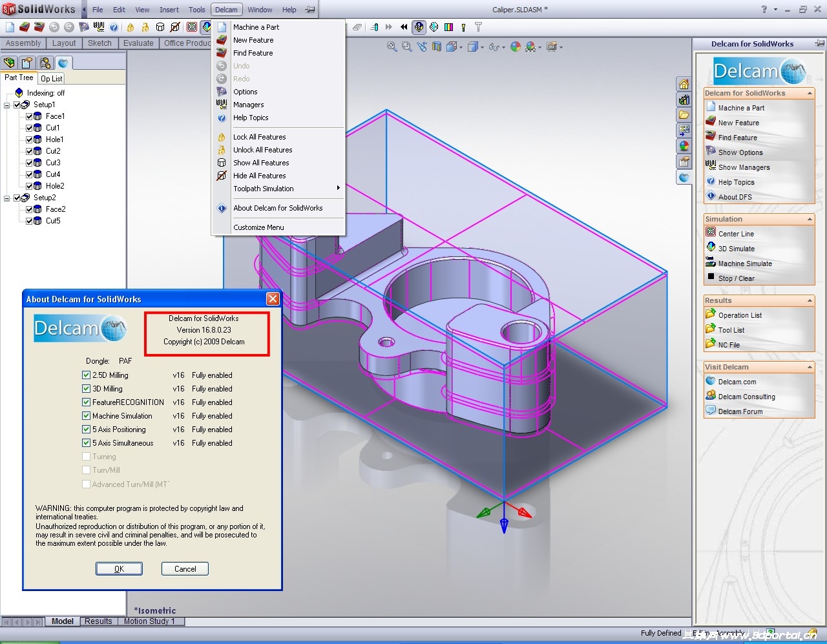The image size is (827, 644).
Task: Click the Delcam task pane tab icon
Action: tap(684, 177)
